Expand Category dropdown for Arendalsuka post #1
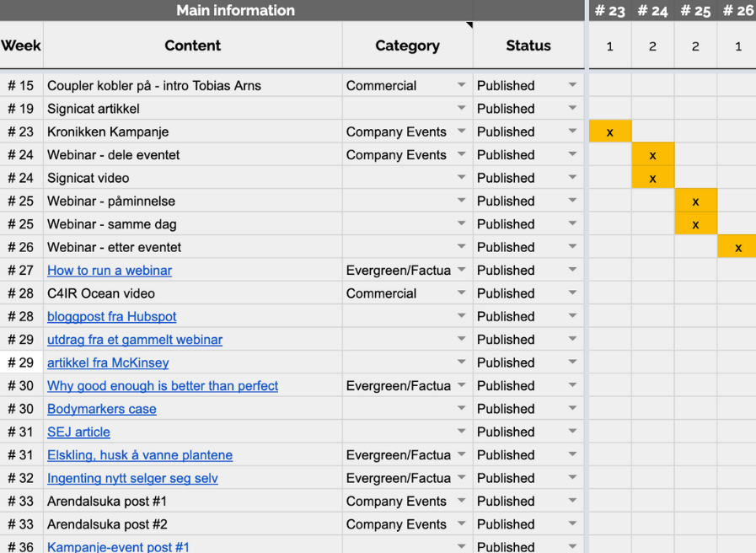Image resolution: width=756 pixels, height=553 pixels. tap(461, 502)
